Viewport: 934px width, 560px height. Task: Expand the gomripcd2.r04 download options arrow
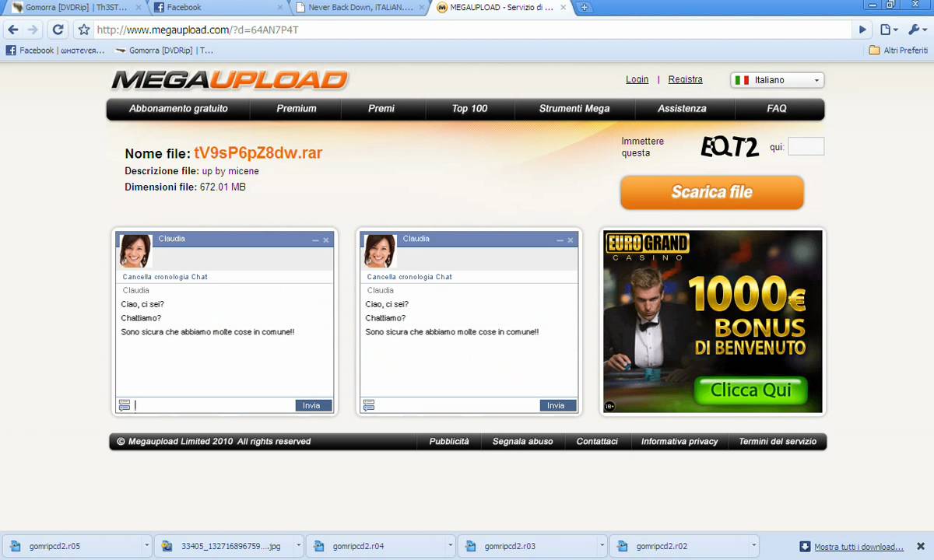tap(450, 546)
